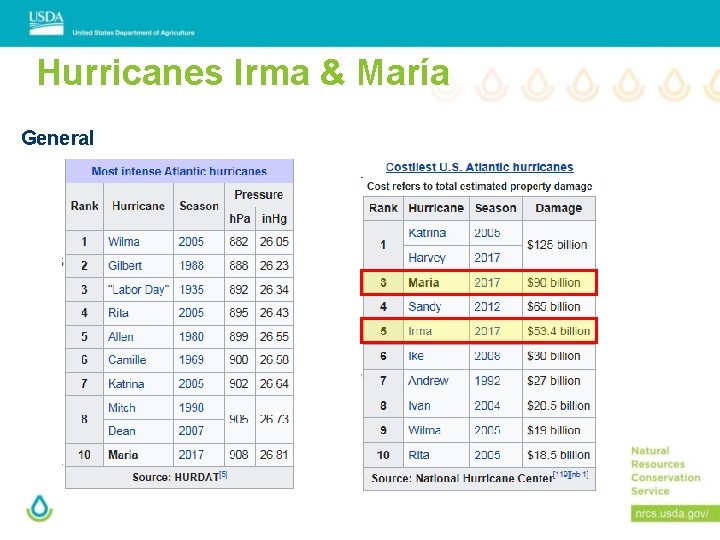The width and height of the screenshot is (720, 540).
Task: Click the Pressure column header
Action: pos(259,195)
